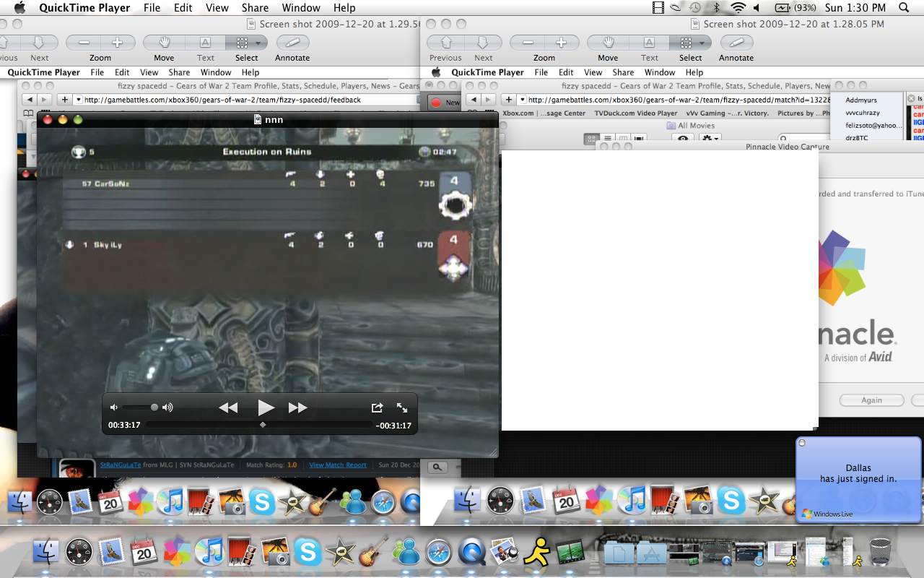This screenshot has width=924, height=578.
Task: Open Mail from the bottom Dock
Action: 111,551
